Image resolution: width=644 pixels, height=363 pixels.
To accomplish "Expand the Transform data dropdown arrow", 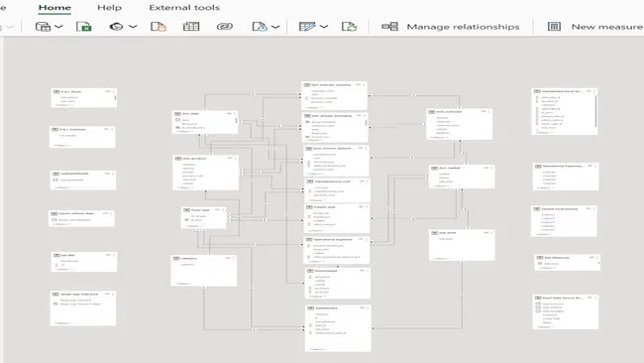I will pos(324,27).
